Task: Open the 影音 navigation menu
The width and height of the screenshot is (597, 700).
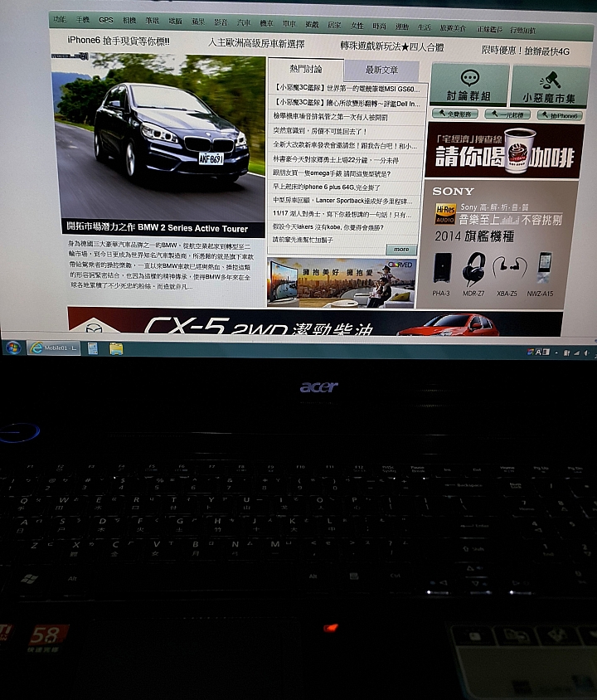Action: tap(221, 22)
